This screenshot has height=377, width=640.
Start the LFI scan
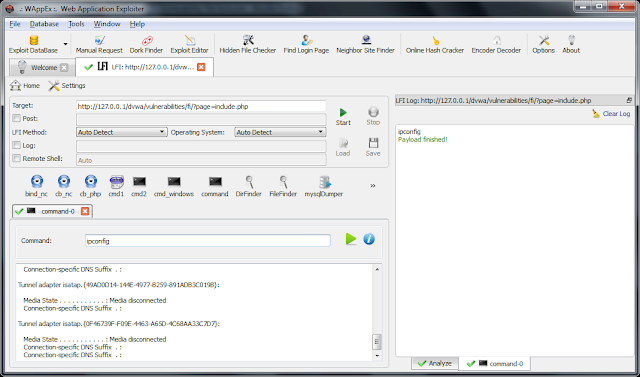(343, 117)
